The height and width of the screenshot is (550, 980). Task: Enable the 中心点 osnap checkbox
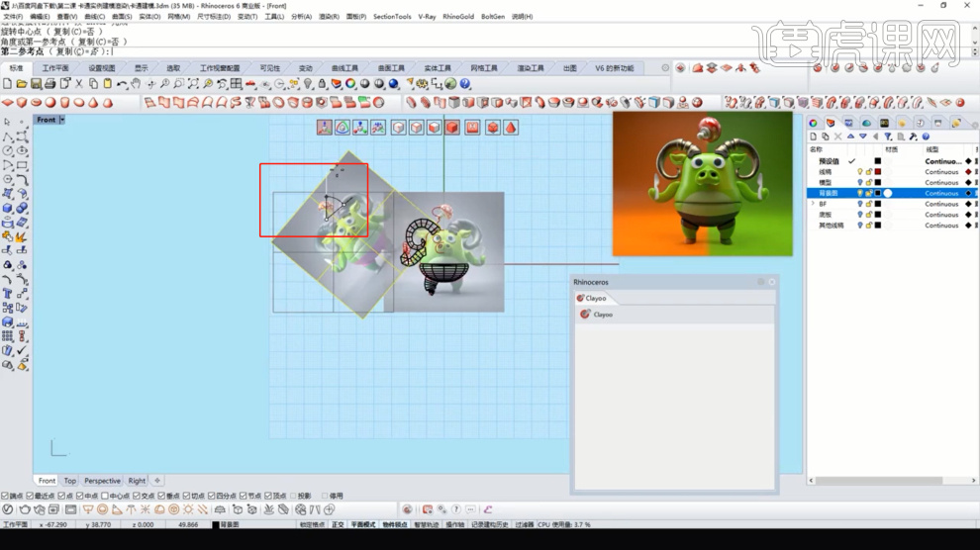click(104, 496)
